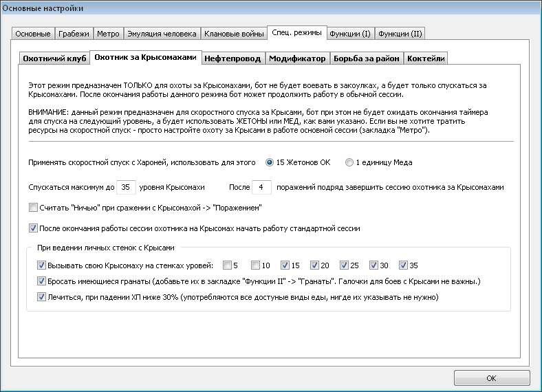Click the max Крысомахи level field showing 35
This screenshot has width=542, height=392.
coord(126,187)
